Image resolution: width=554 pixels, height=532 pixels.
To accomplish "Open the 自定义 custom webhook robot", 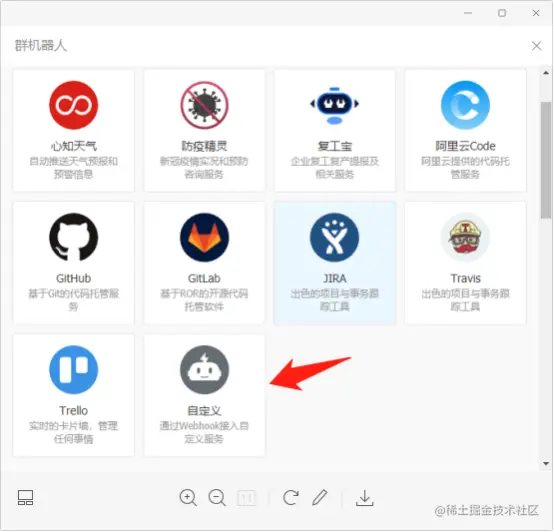I will (204, 395).
